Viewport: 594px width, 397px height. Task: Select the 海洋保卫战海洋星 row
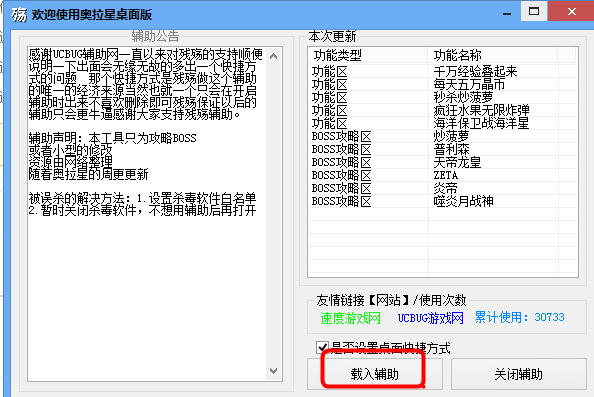(x=442, y=123)
